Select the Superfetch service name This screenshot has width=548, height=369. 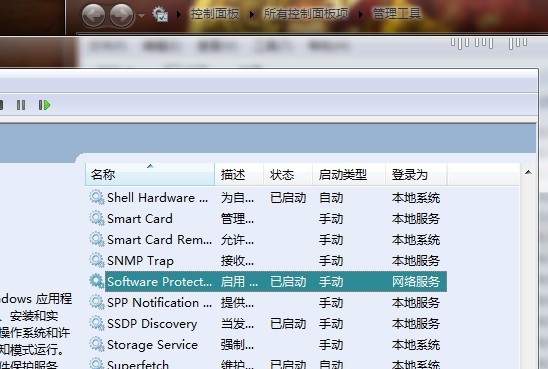(x=138, y=364)
